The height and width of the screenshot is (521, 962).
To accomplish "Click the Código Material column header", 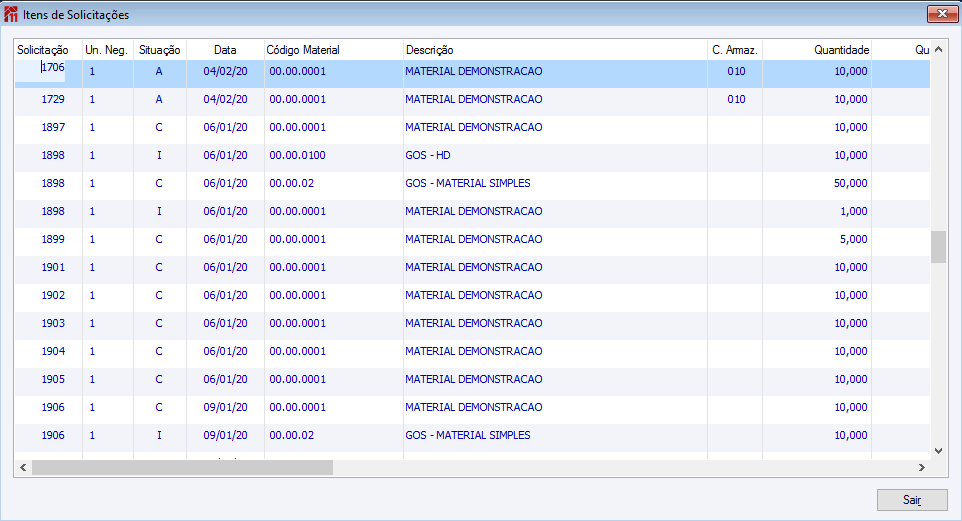I will click(333, 50).
